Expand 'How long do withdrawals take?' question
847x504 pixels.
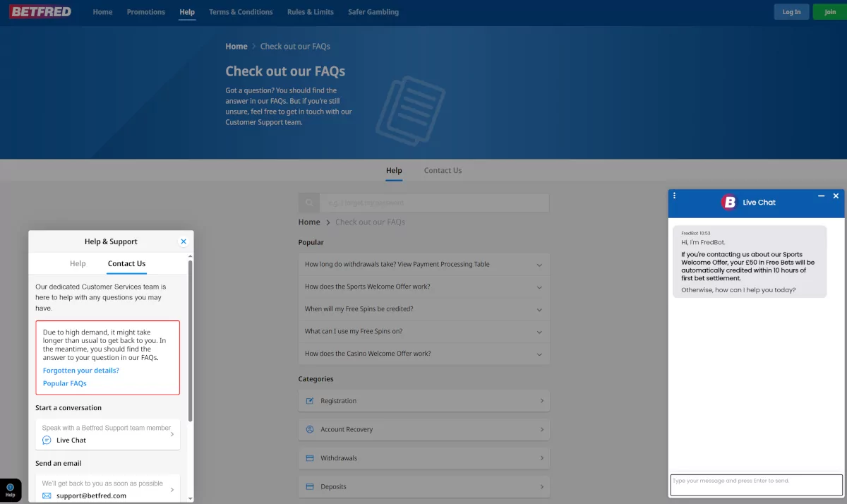[423, 264]
